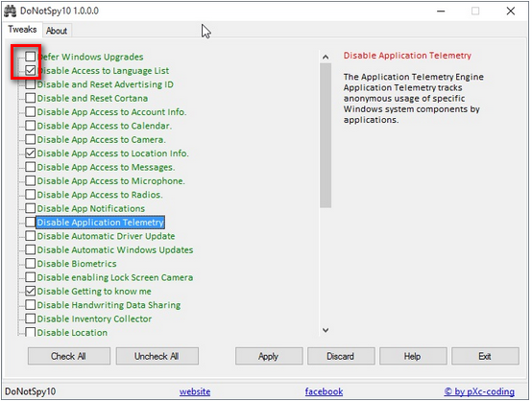The height and width of the screenshot is (401, 532).
Task: Uncheck Disable App Access to Location Info
Action: pyautogui.click(x=30, y=153)
